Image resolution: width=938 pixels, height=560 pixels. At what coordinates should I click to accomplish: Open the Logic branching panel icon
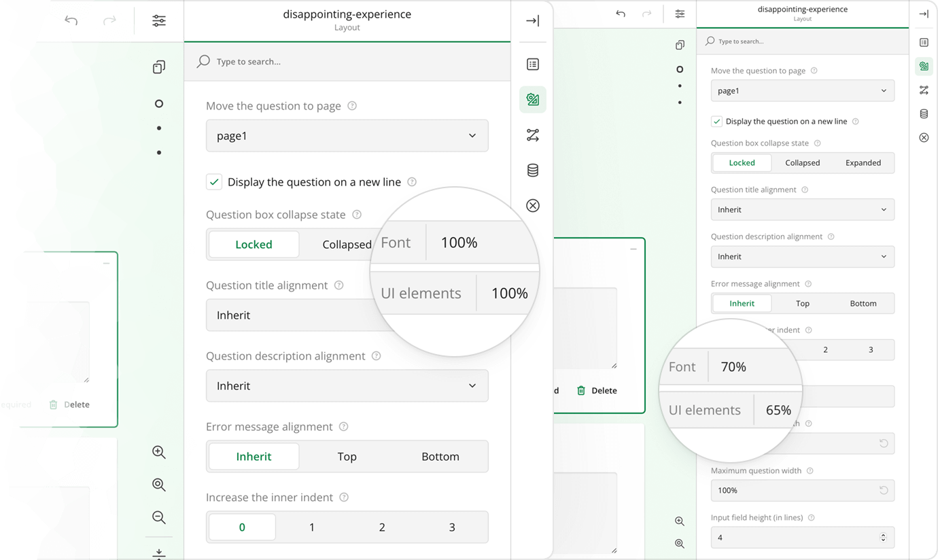coord(532,135)
